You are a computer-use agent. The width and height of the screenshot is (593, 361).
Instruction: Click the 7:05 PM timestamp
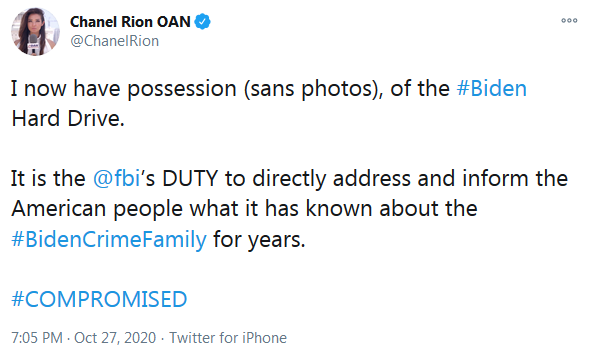click(x=37, y=338)
